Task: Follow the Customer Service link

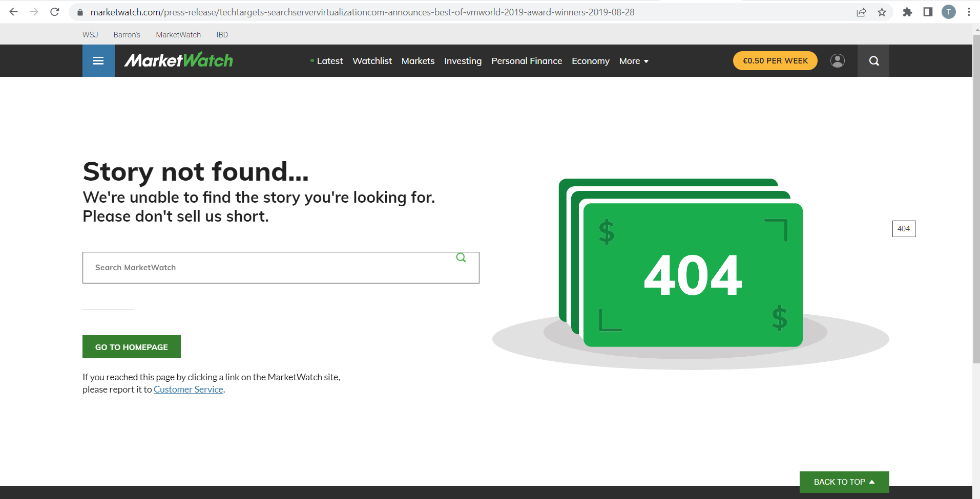Action: (189, 389)
